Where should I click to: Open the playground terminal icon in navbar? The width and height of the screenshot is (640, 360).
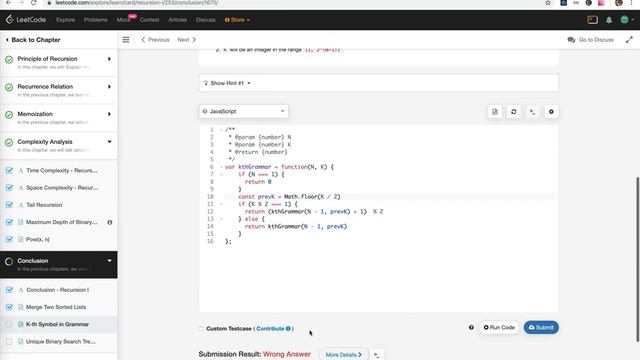pyautogui.click(x=592, y=20)
